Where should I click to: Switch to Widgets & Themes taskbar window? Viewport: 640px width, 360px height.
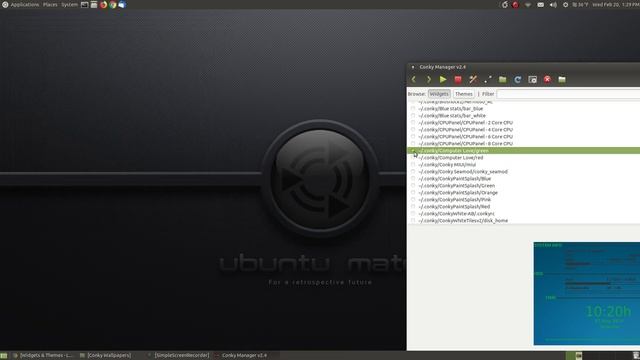point(43,356)
